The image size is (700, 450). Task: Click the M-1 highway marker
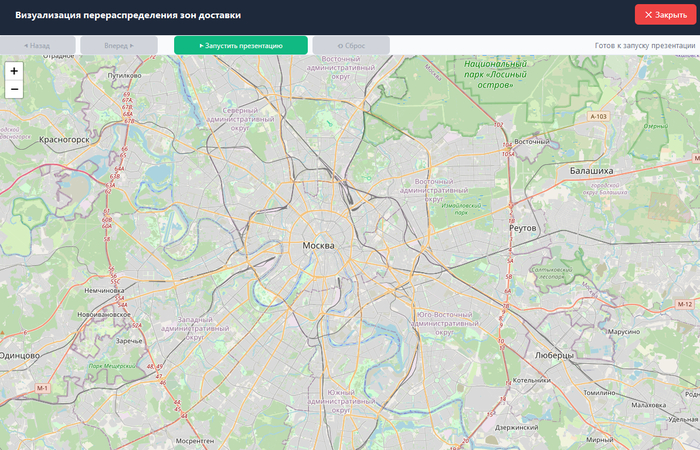(42, 387)
